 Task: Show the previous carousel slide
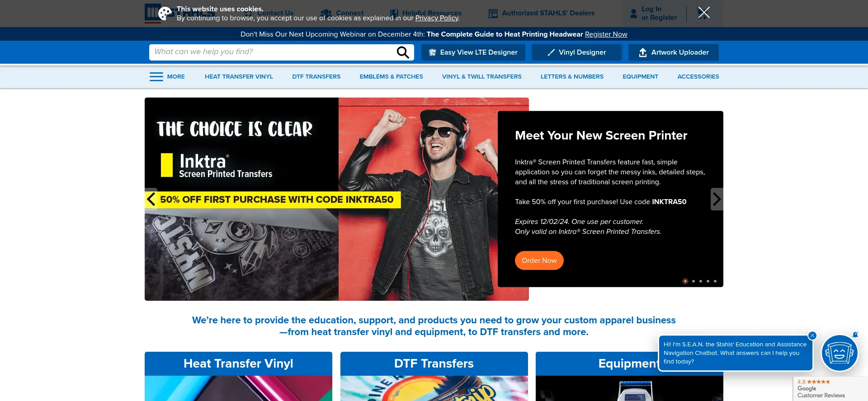pos(151,199)
